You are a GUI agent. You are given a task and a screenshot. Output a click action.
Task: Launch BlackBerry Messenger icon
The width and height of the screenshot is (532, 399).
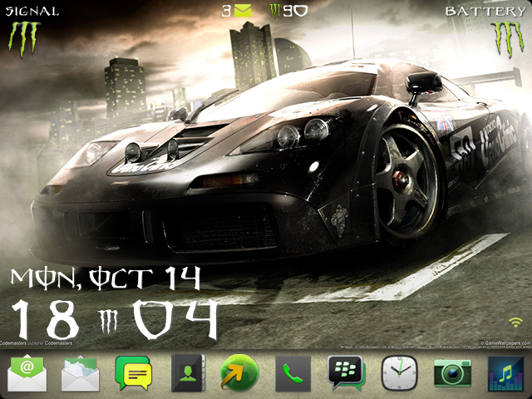[346, 373]
